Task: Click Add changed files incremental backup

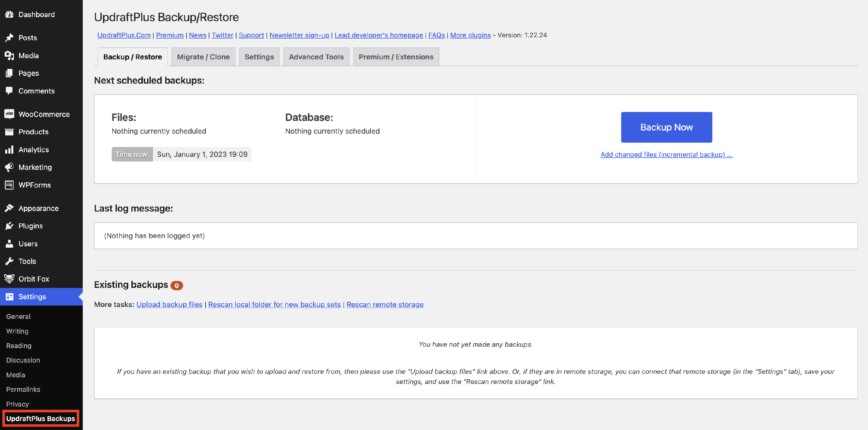Action: pos(667,154)
